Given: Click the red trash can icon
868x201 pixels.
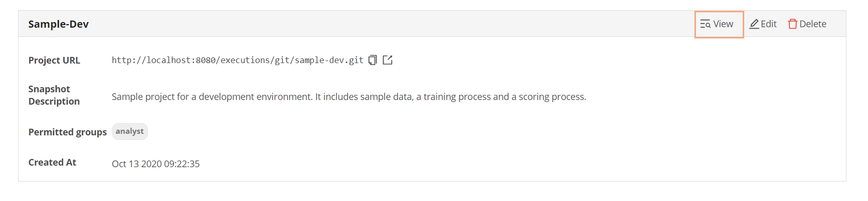Looking at the screenshot, I should (x=792, y=24).
